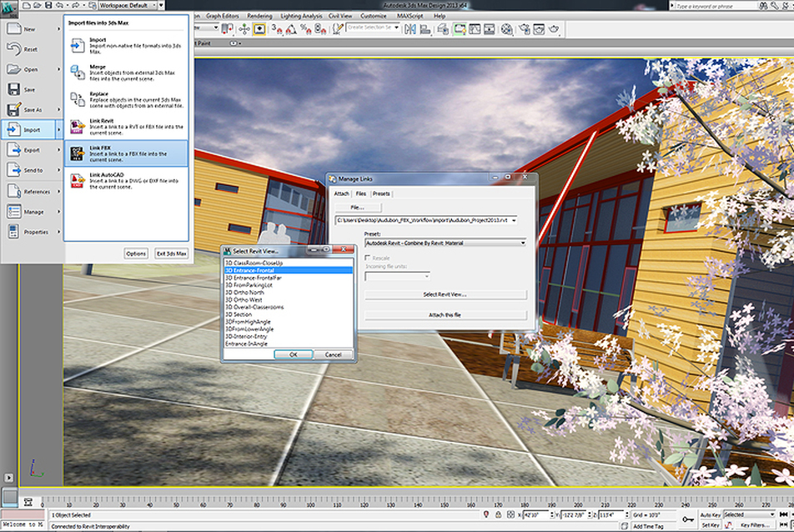Toggle the Key Mode key icon
This screenshot has height=532, width=794.
tap(687, 519)
